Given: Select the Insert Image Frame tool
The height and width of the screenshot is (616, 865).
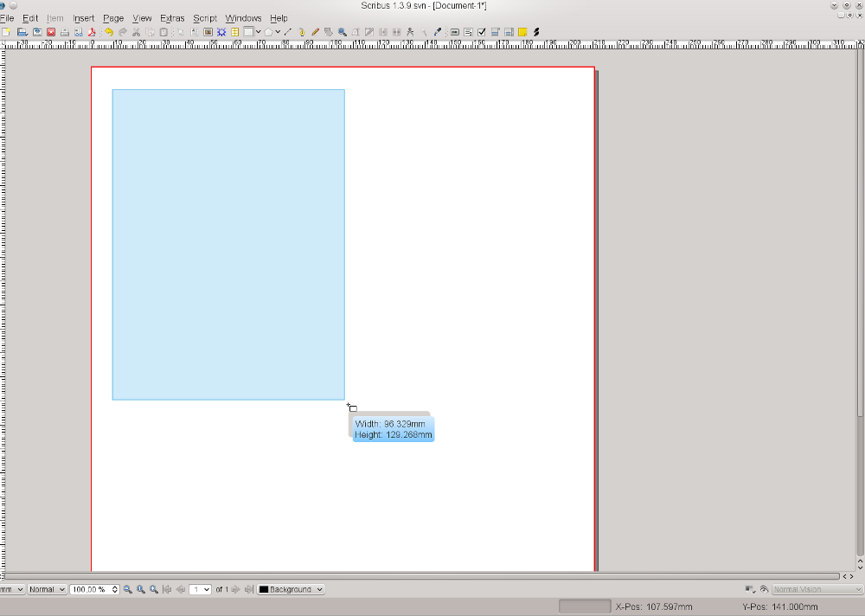Looking at the screenshot, I should [x=208, y=32].
